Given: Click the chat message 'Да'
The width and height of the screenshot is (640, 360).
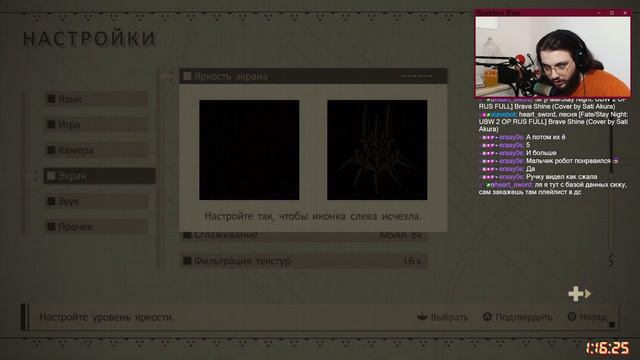Looking at the screenshot, I should (530, 169).
